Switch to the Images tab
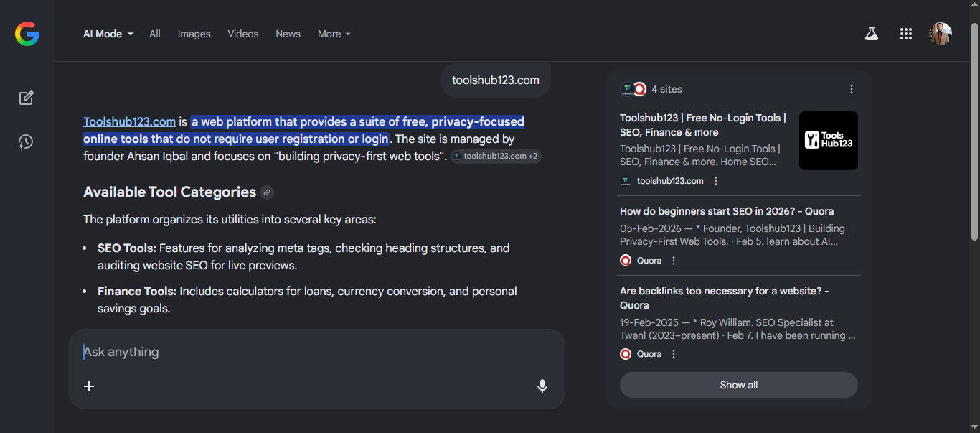Viewport: 980px width, 433px height. pos(194,34)
